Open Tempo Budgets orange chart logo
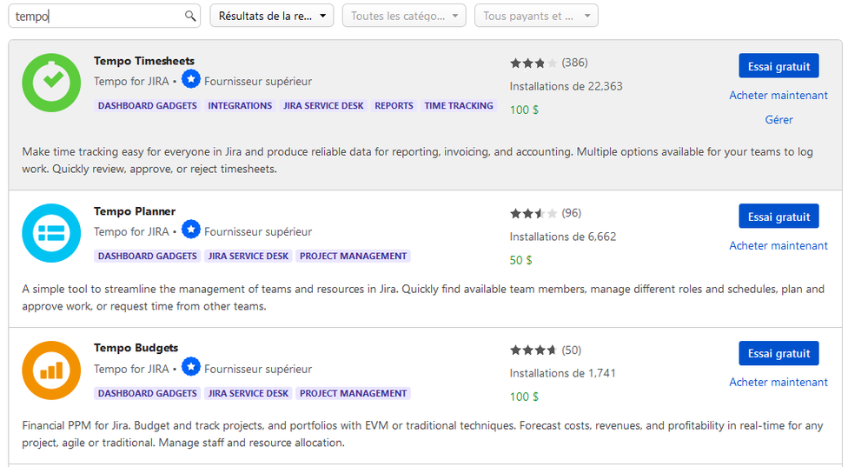Viewport: 868px width, 467px height. click(51, 370)
